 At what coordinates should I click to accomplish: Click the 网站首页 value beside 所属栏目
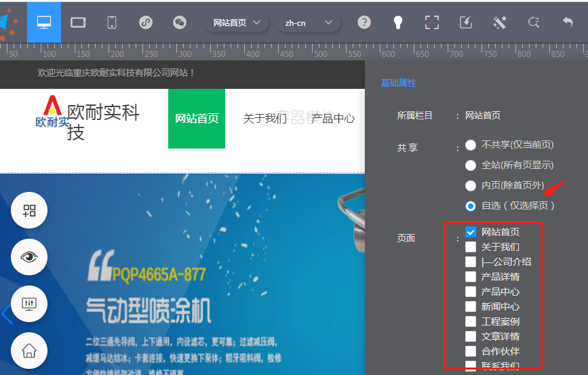(483, 115)
